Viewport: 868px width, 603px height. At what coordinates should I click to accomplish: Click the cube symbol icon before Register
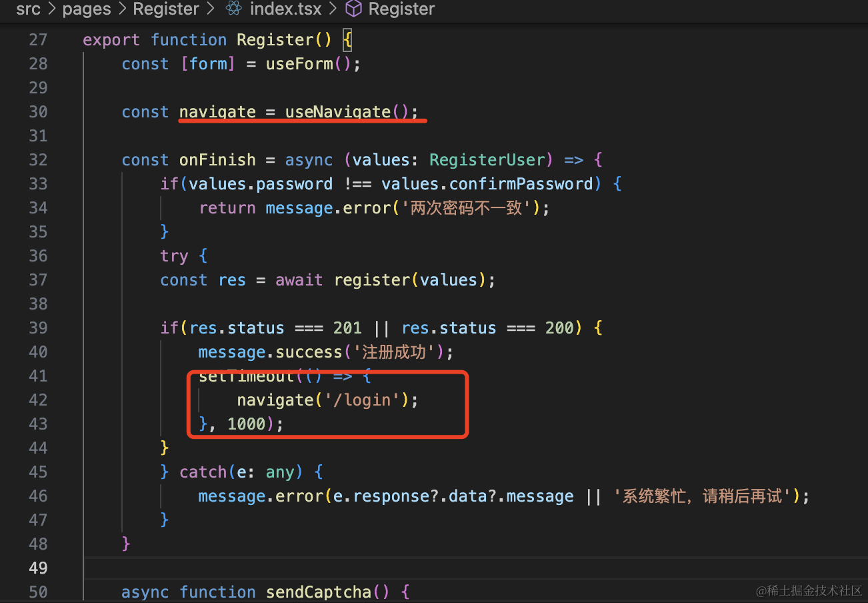(354, 9)
